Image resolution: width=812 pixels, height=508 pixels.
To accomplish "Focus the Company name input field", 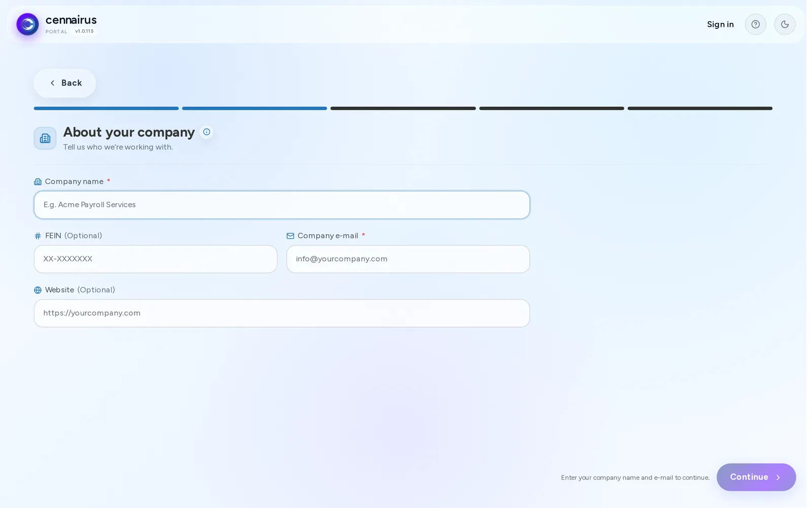I will coord(282,205).
